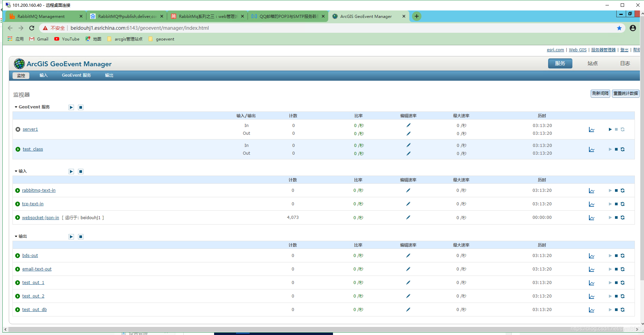Show chart for tcp-text-in input
This screenshot has width=644, height=335.
[x=591, y=204]
